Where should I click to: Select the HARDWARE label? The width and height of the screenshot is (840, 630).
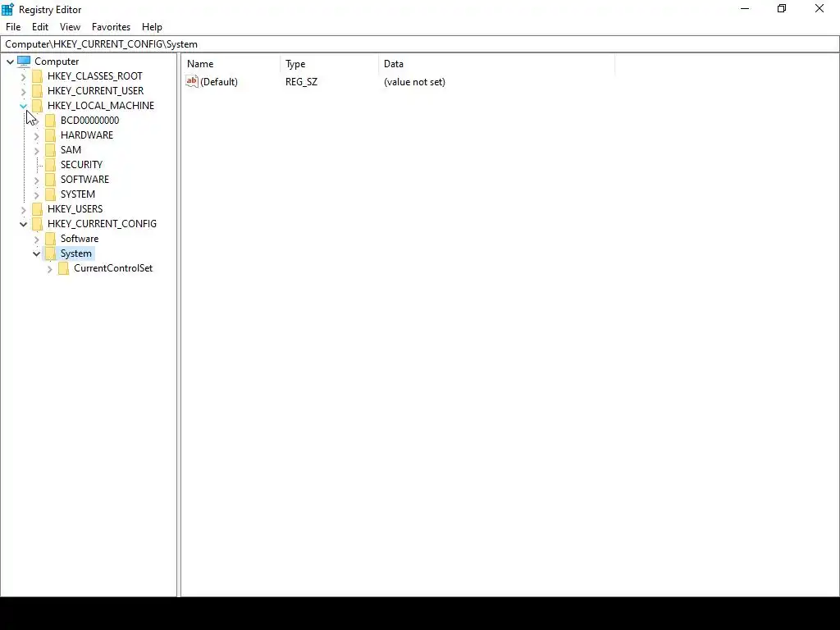(x=87, y=135)
